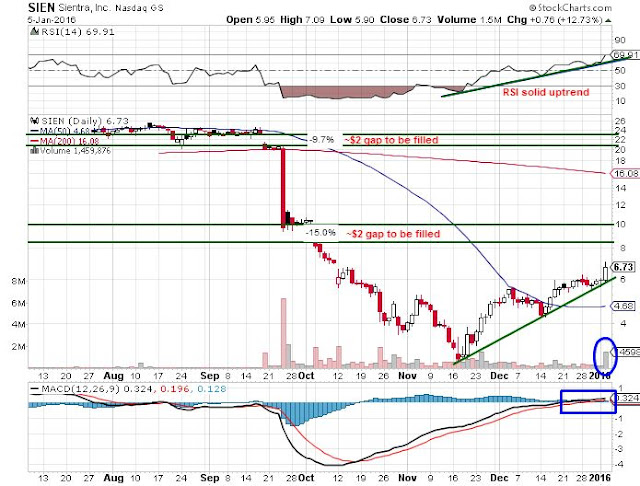This screenshot has width=640, height=486.
Task: Click the 0.128 MACD histogram value
Action: coord(211,389)
